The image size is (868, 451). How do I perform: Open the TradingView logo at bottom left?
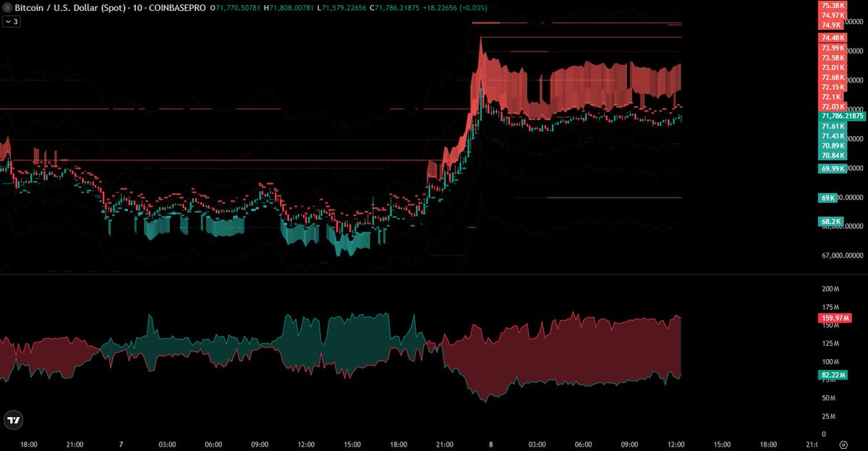tap(12, 419)
